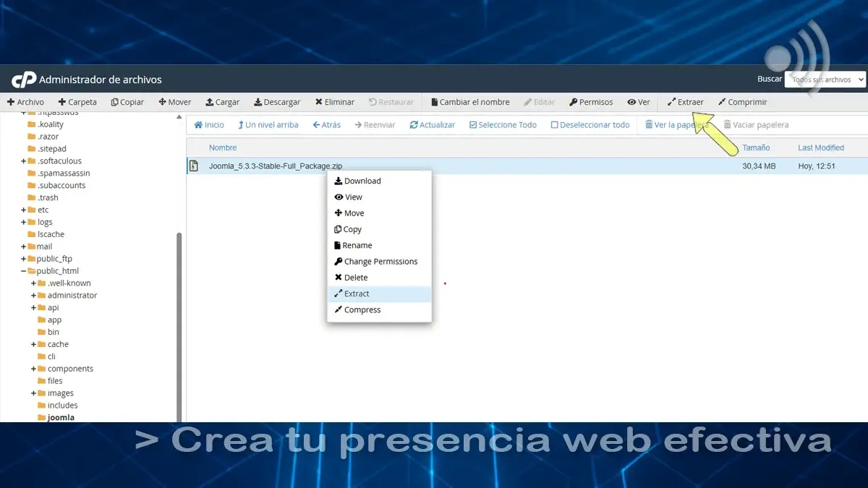Click the Actualizar refresh icon
Viewport: 868px width, 488px height.
(x=432, y=124)
